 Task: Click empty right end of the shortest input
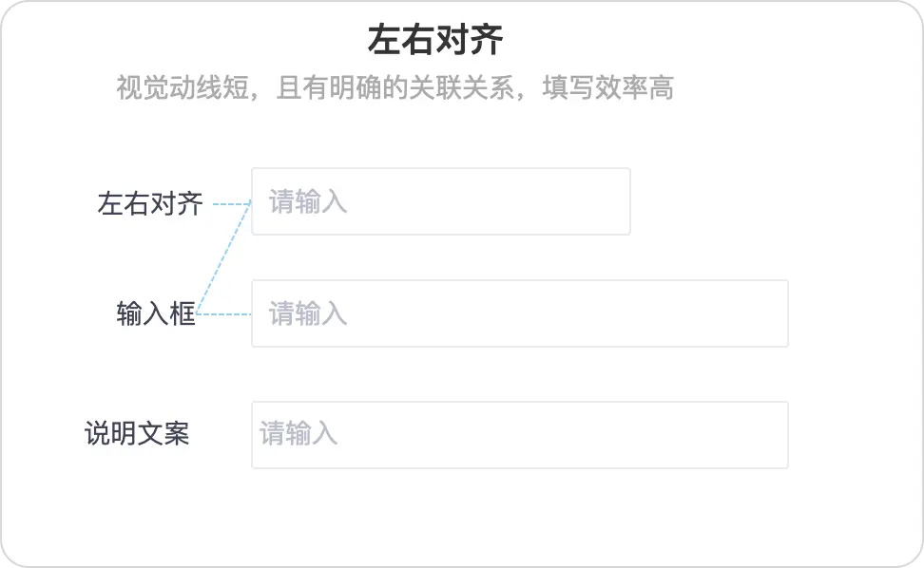(x=560, y=201)
